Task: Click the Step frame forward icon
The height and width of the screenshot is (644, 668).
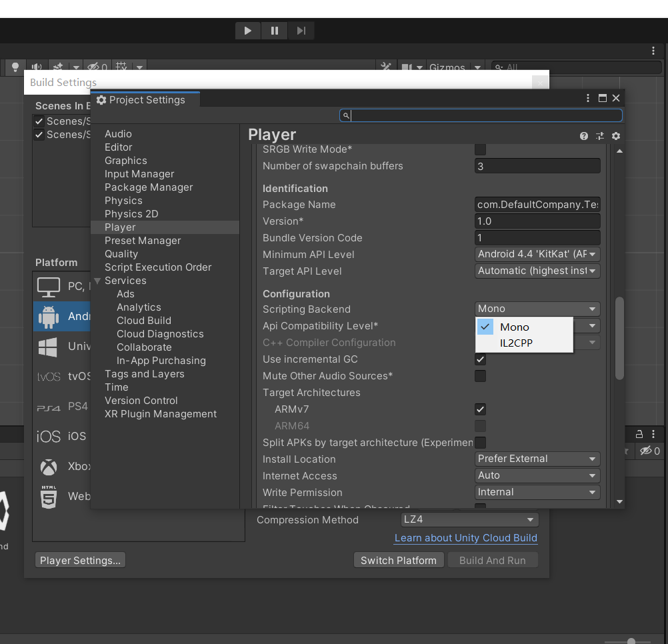Action: [301, 31]
